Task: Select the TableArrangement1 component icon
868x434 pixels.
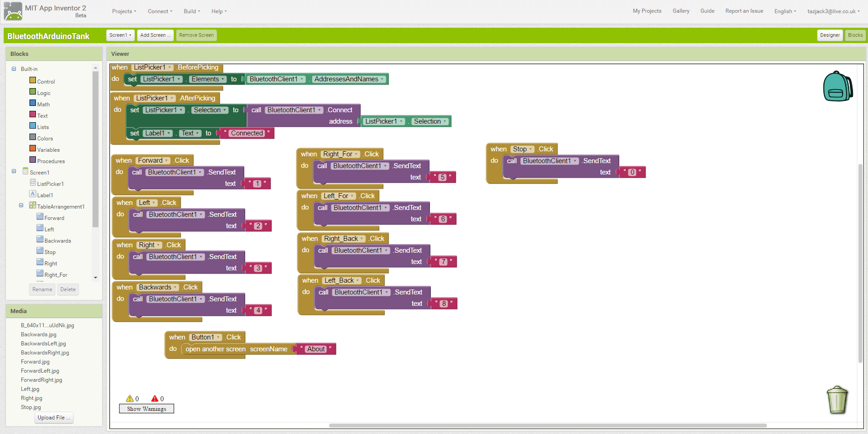Action: point(33,205)
